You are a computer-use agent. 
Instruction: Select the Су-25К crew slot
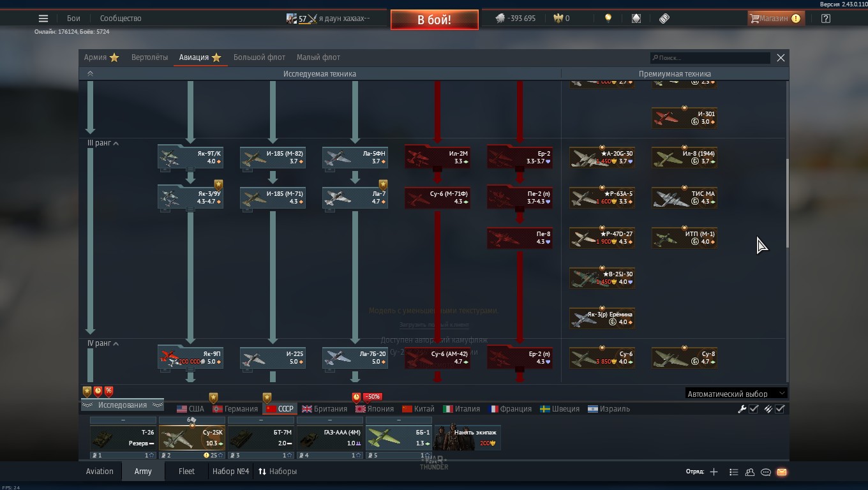pyautogui.click(x=192, y=438)
